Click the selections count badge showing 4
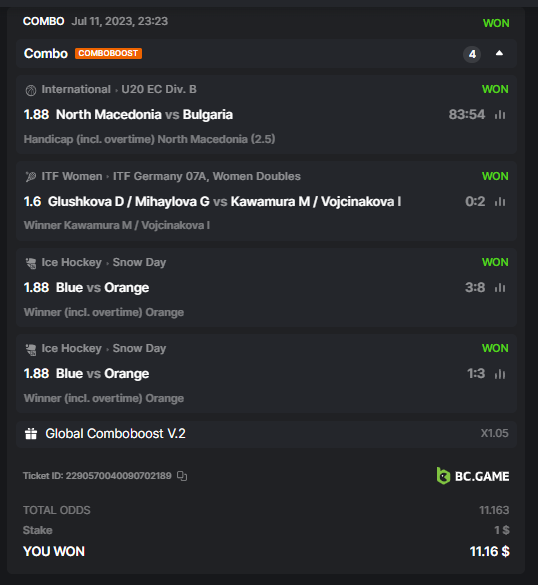The height and width of the screenshot is (585, 538). (x=472, y=54)
